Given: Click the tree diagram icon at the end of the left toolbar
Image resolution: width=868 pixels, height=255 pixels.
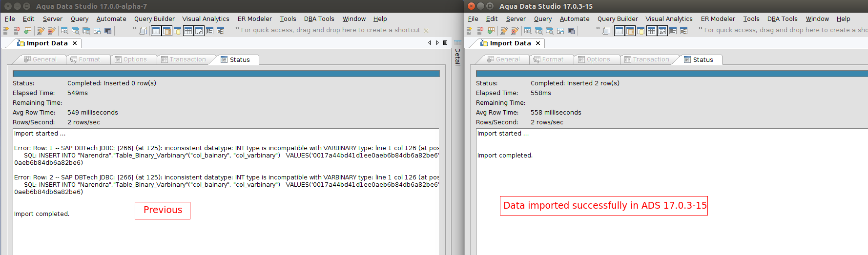Looking at the screenshot, I should (220, 31).
